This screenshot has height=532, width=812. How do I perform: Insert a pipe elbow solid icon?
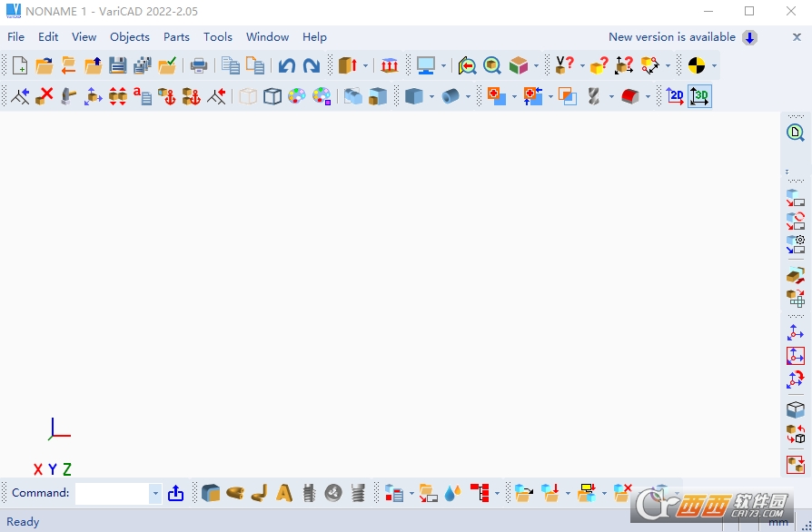[260, 493]
